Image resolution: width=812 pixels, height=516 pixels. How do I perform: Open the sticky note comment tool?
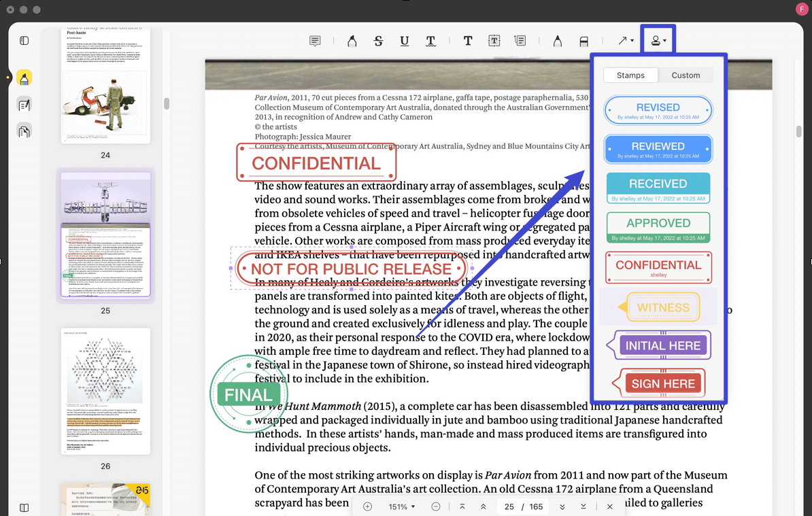tap(314, 40)
